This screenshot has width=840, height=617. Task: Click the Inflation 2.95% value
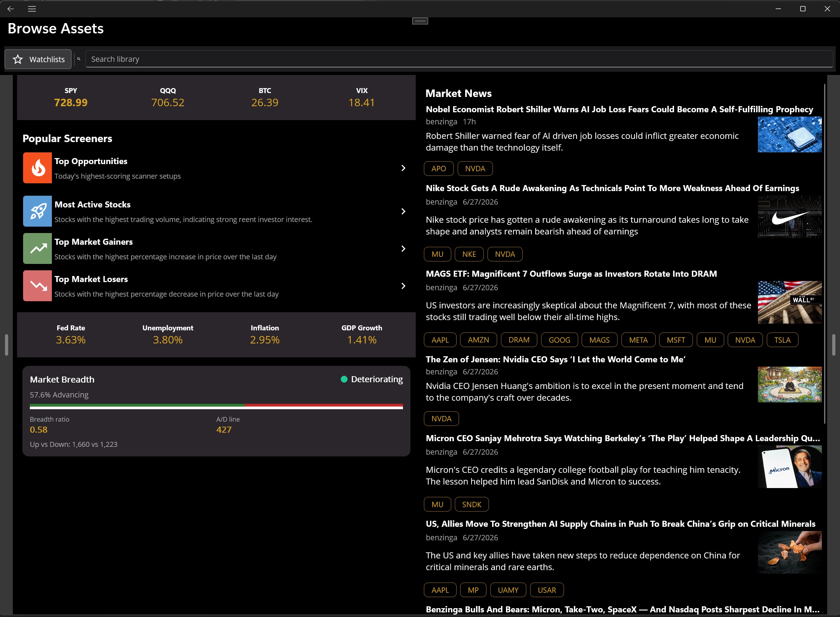coord(265,340)
